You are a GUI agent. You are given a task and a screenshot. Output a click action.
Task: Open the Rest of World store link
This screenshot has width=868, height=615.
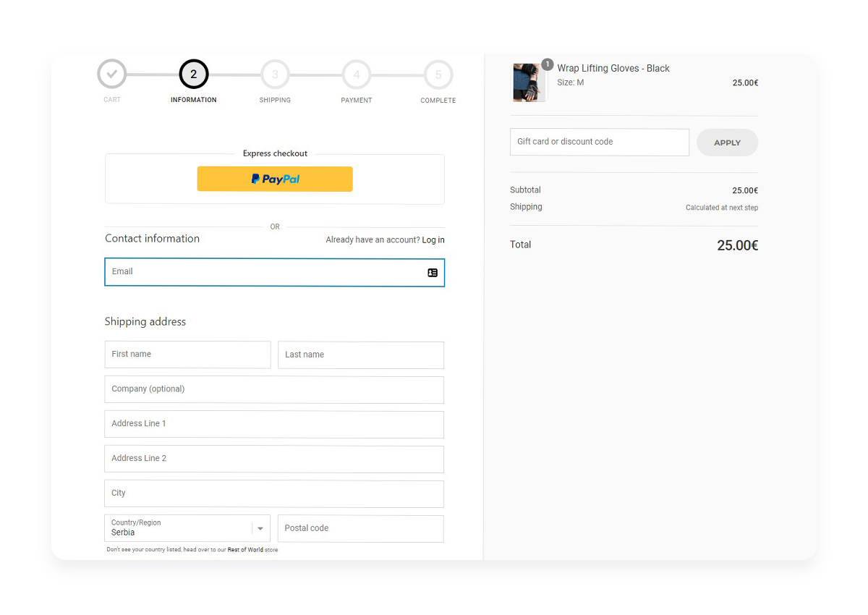tap(245, 550)
